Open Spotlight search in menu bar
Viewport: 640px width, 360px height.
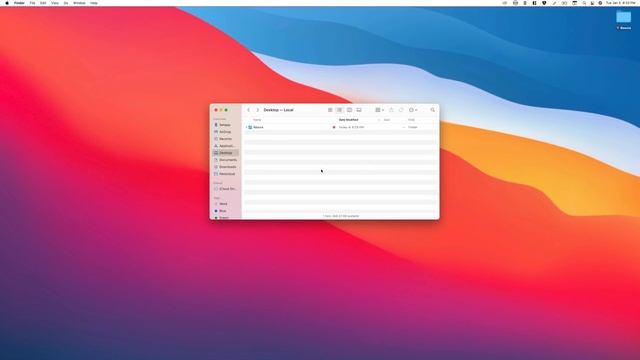pos(584,3)
